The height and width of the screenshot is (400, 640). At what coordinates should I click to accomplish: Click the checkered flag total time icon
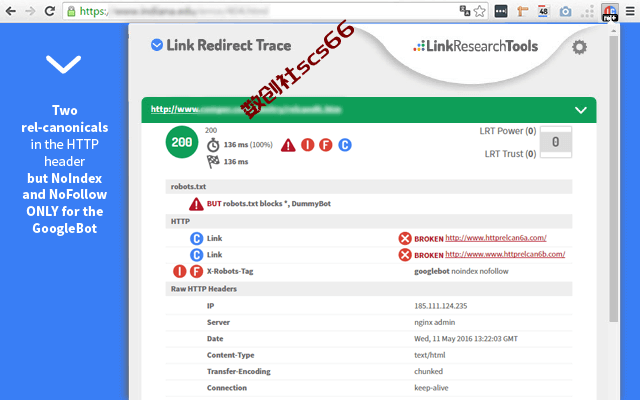(213, 162)
